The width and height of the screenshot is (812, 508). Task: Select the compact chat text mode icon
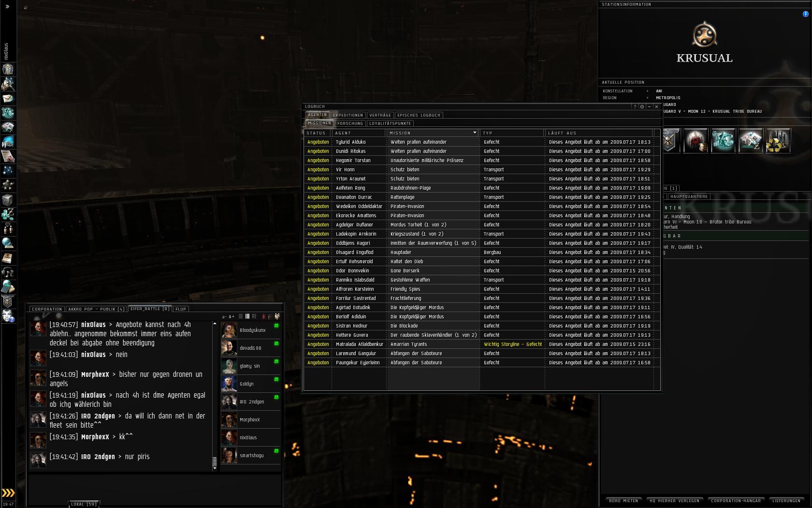(241, 316)
